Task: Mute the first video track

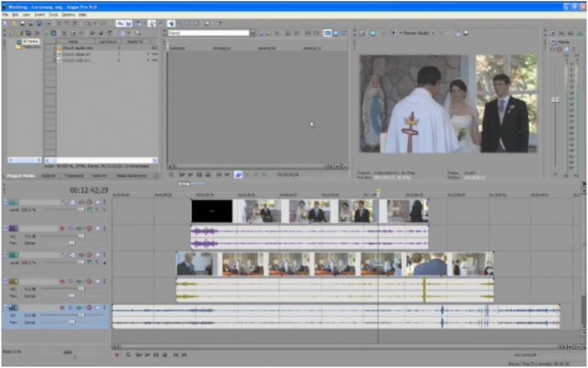Action: (89, 203)
